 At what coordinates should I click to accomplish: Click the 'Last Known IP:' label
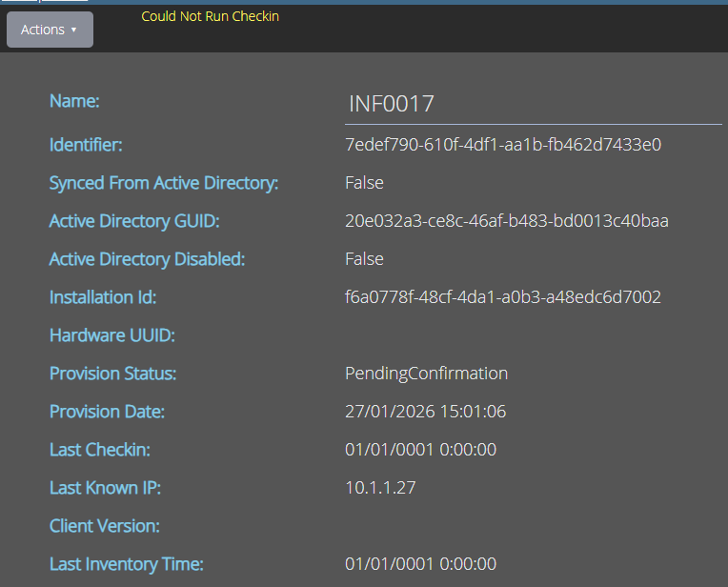[x=105, y=488]
